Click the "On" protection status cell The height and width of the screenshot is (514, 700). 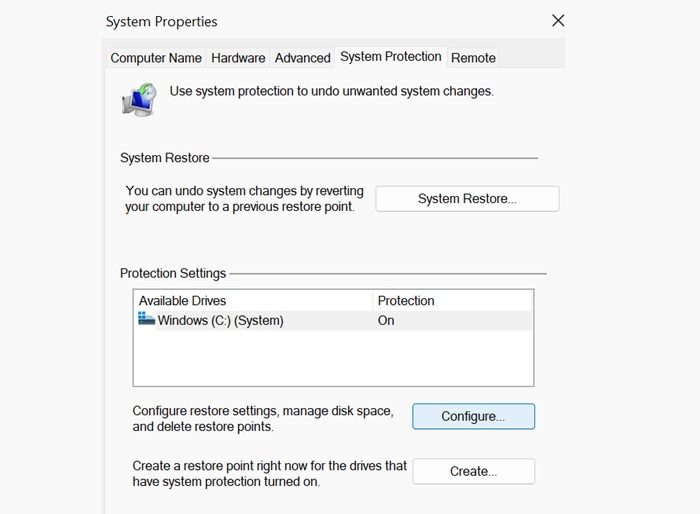point(386,321)
